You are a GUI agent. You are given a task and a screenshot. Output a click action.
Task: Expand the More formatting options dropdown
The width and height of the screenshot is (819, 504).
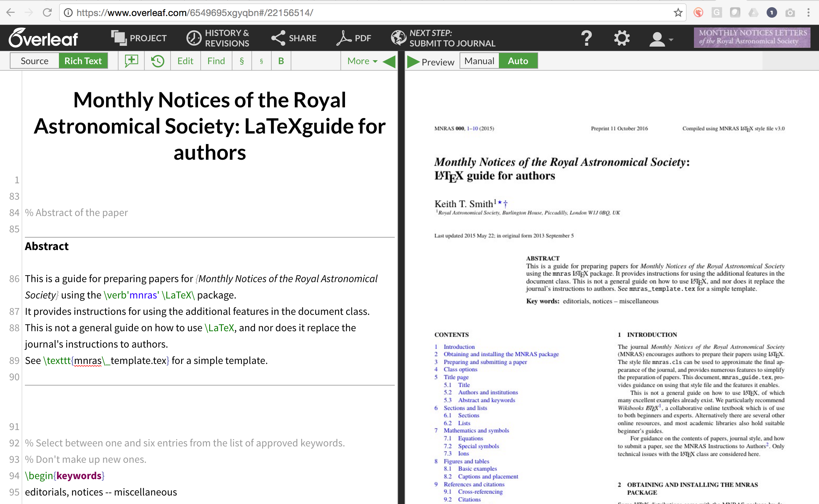360,61
